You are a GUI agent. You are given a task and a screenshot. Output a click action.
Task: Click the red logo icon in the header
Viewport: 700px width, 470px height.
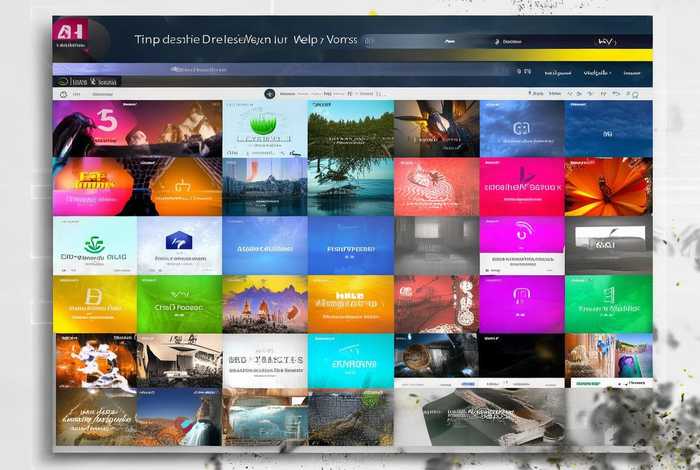click(x=71, y=30)
